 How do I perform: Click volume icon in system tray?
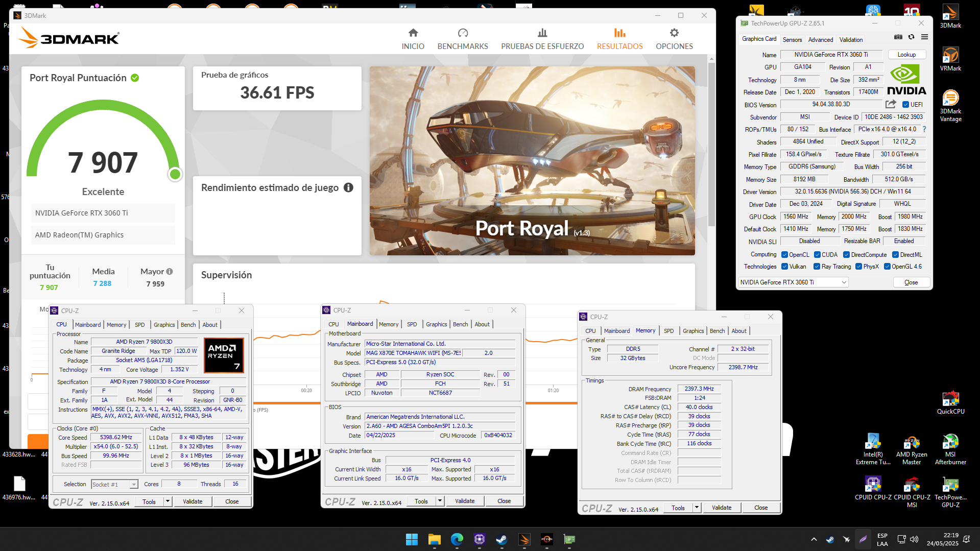coord(914,539)
